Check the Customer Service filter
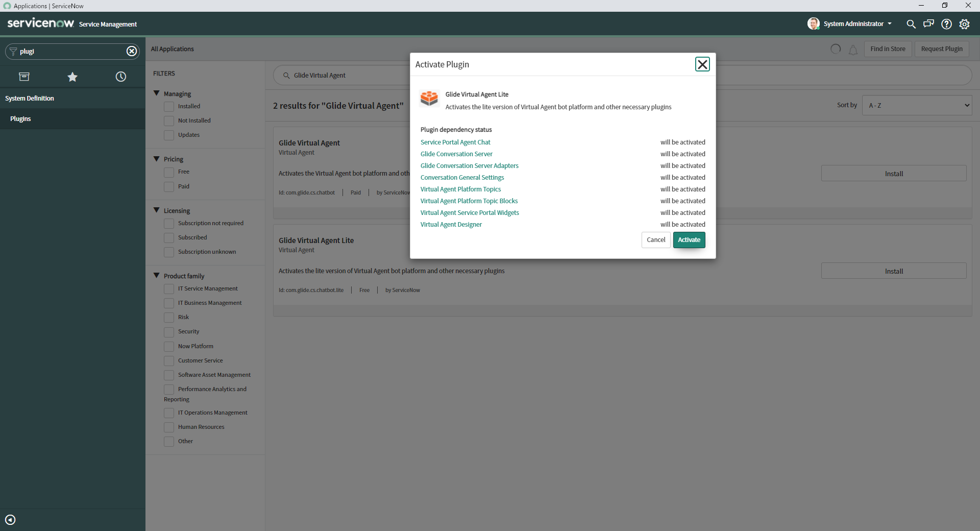This screenshot has width=980, height=531. click(x=169, y=361)
